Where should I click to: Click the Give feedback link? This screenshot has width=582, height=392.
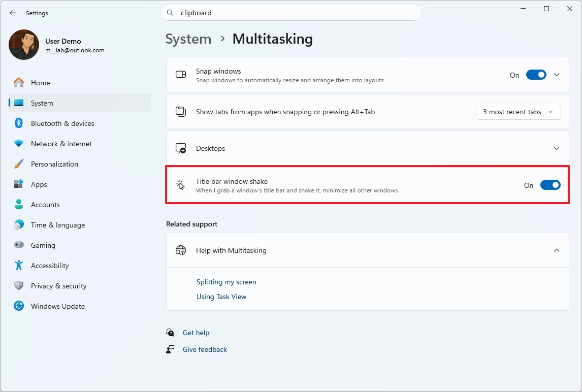click(204, 349)
